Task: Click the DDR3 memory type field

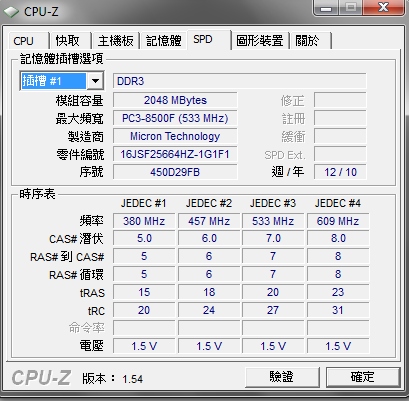Action: pyautogui.click(x=239, y=81)
